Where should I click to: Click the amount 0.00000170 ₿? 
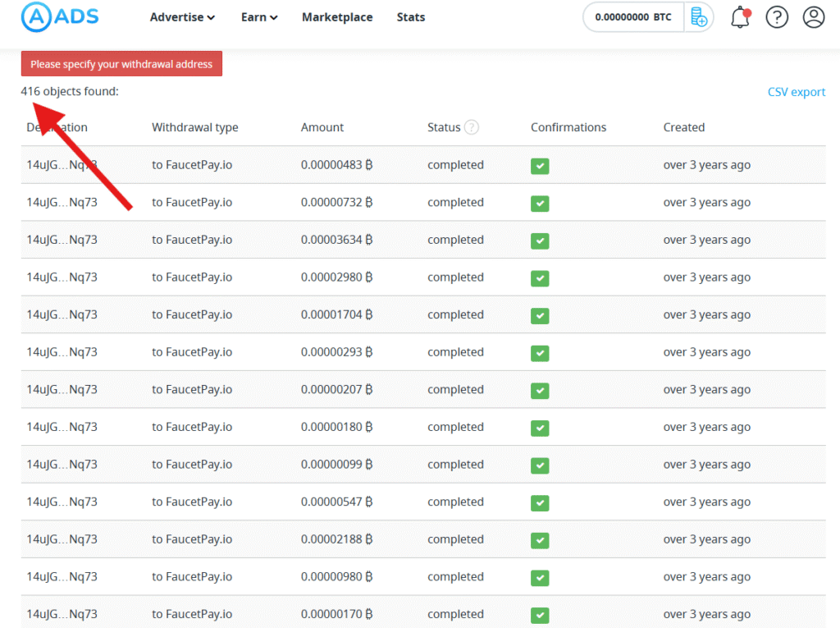click(336, 614)
